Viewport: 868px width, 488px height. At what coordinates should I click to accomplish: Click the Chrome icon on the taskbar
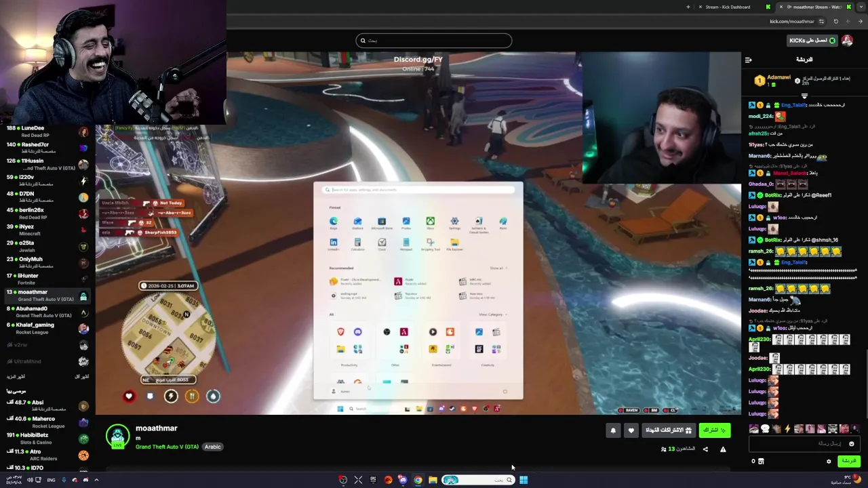pyautogui.click(x=418, y=480)
